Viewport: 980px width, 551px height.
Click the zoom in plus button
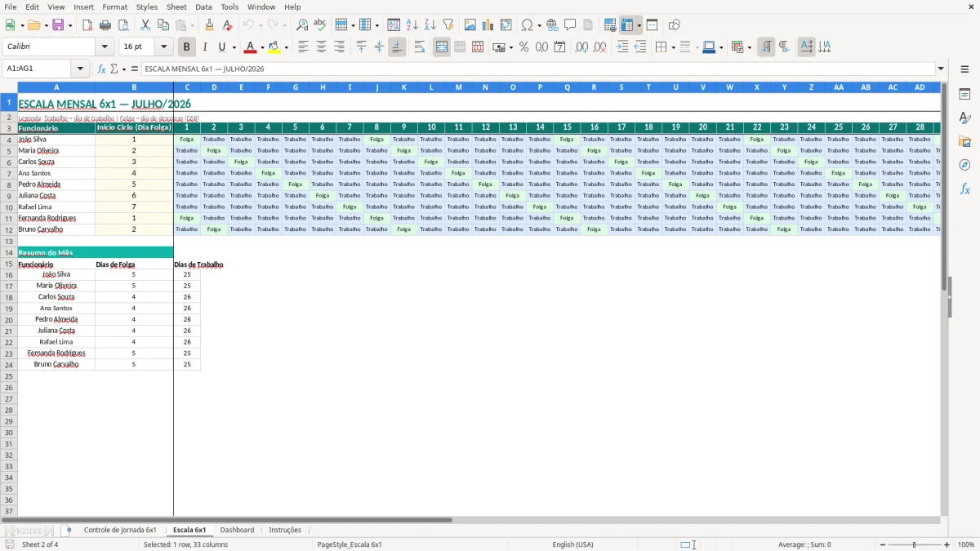click(x=947, y=544)
